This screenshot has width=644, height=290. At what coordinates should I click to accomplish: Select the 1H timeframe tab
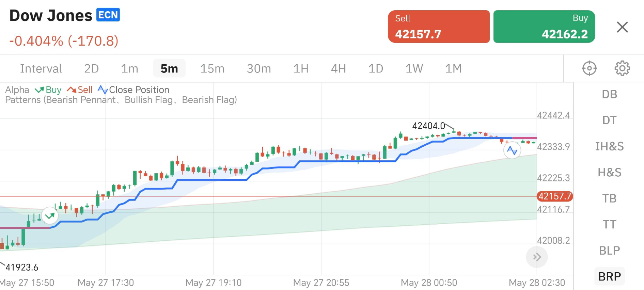(301, 68)
